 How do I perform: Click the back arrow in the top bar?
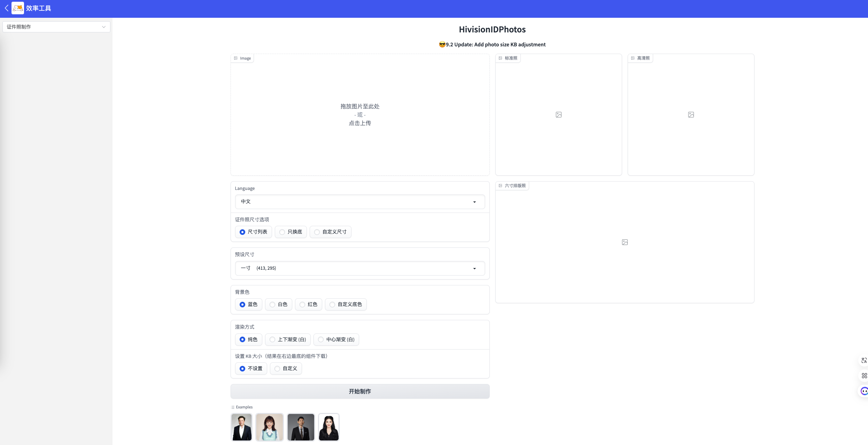[x=6, y=8]
